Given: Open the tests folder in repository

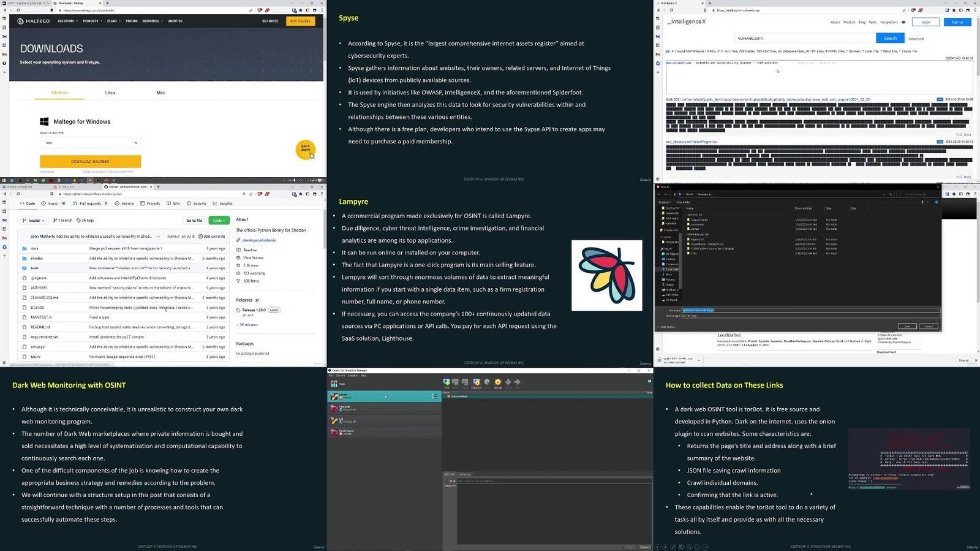Looking at the screenshot, I should pos(34,268).
